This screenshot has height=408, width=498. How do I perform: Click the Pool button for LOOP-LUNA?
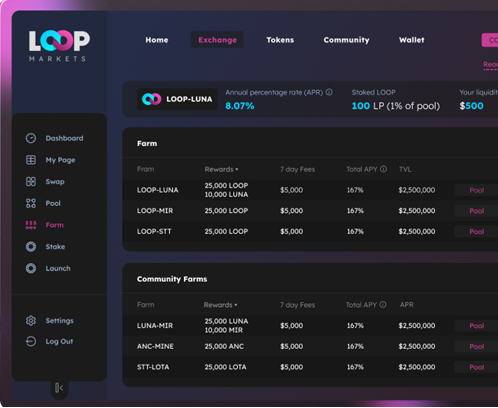(x=476, y=190)
